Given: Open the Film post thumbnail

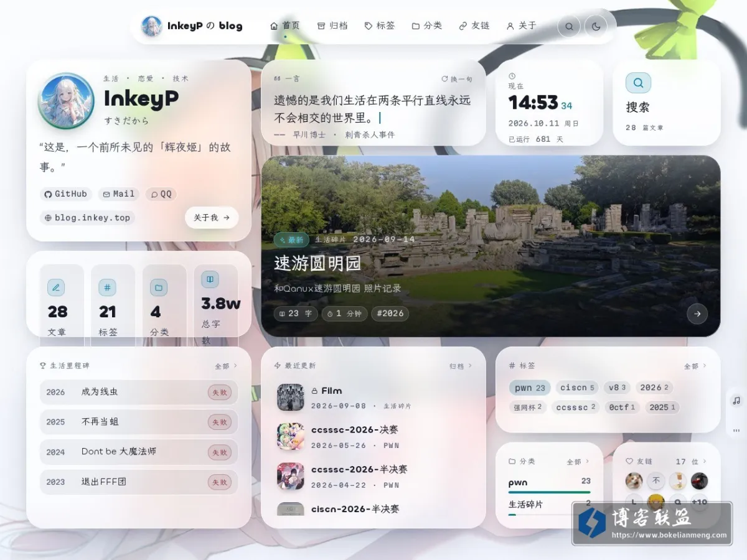Looking at the screenshot, I should (x=290, y=397).
